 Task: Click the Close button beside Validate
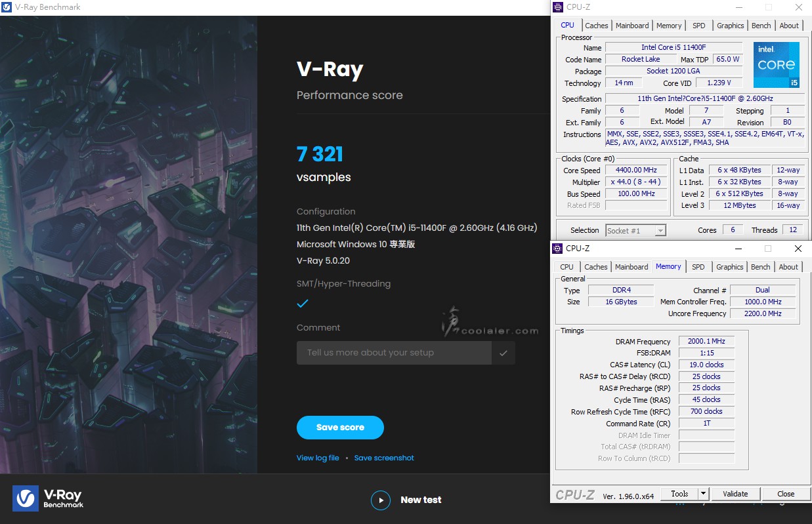[x=786, y=494]
